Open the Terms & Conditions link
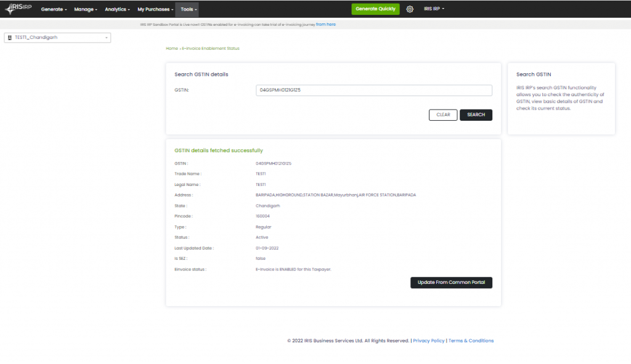The width and height of the screenshot is (631, 364). [x=471, y=340]
